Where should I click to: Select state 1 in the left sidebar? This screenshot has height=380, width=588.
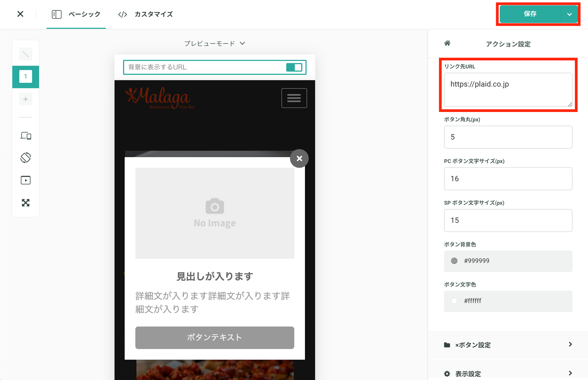(x=26, y=77)
